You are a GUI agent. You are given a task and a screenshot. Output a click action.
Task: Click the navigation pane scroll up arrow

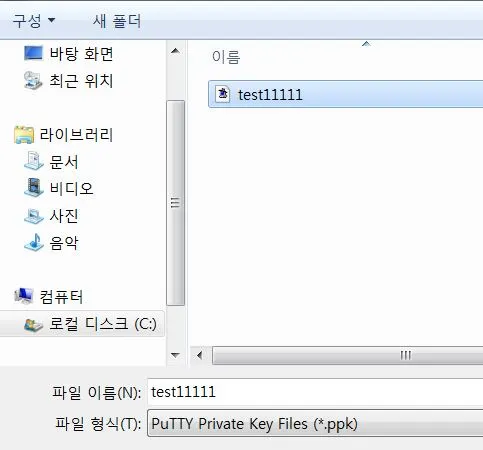[175, 51]
